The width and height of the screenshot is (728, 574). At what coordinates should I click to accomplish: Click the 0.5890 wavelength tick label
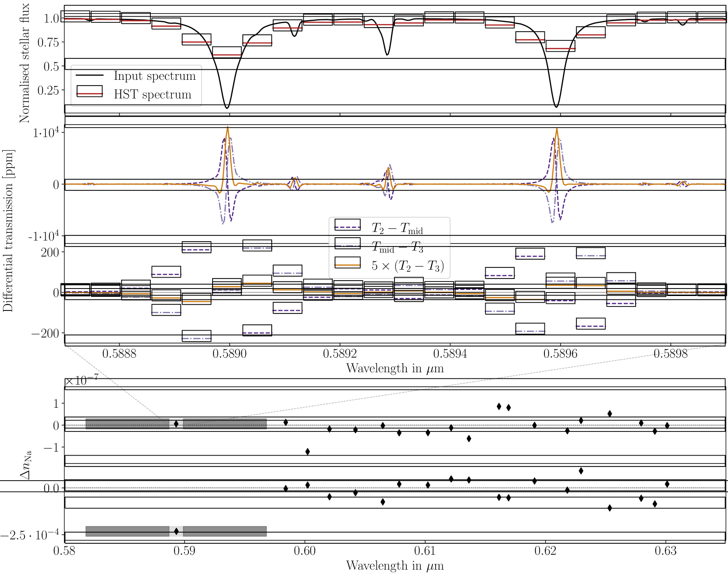tap(230, 353)
